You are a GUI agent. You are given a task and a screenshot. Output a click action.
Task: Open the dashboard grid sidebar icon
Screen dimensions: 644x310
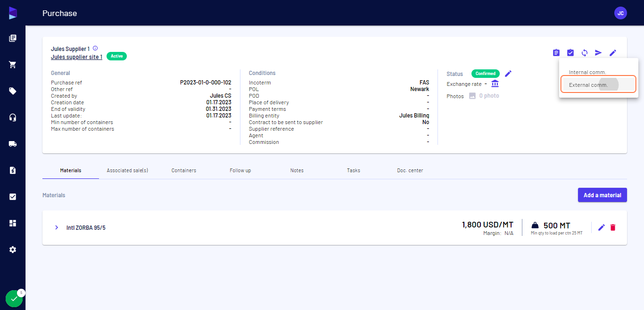pos(13,223)
